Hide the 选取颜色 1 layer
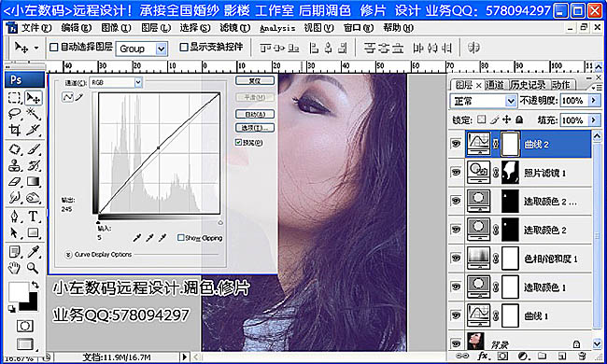607x364 pixels. 456,287
